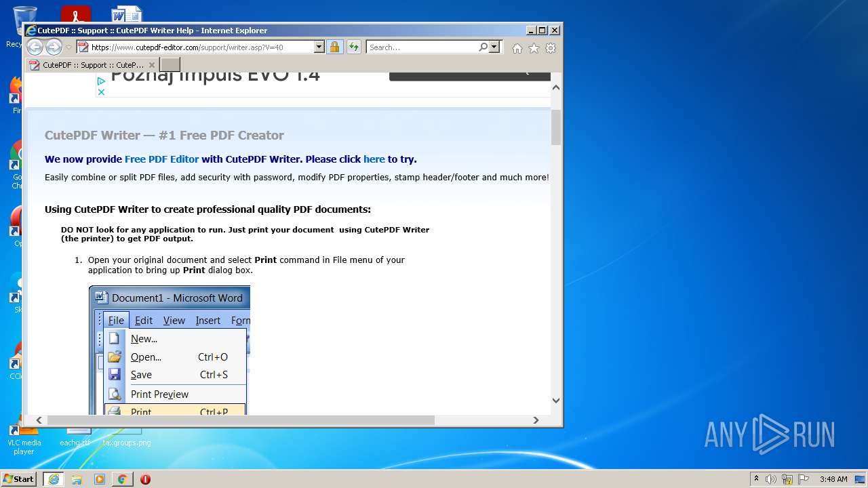
Task: Click the horizontal scrollbar right arrow
Action: click(x=536, y=420)
